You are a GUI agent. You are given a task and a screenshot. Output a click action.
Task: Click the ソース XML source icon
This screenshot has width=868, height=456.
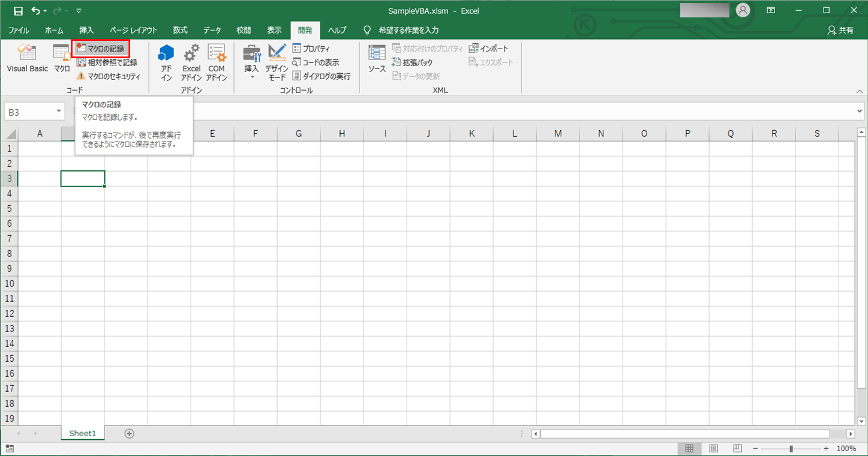click(377, 59)
